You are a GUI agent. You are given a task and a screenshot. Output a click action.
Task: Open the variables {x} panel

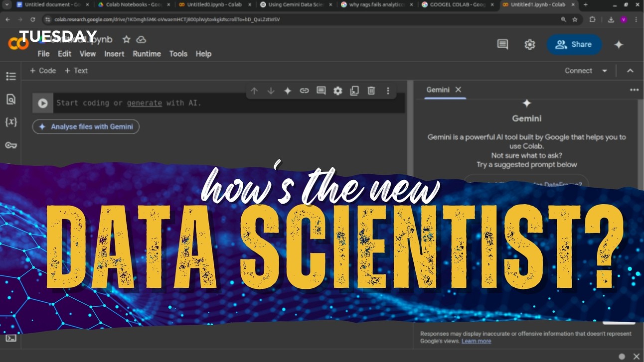pyautogui.click(x=11, y=121)
